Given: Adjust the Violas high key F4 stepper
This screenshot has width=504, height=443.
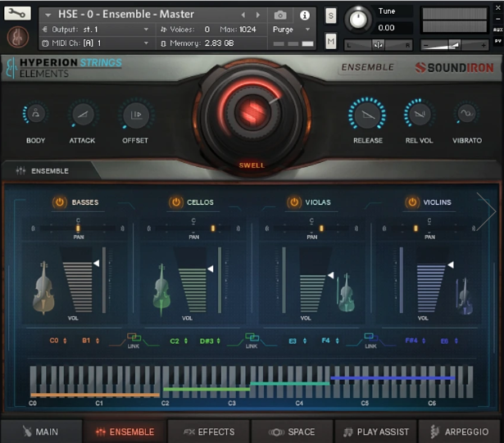Looking at the screenshot, I should coord(337,341).
